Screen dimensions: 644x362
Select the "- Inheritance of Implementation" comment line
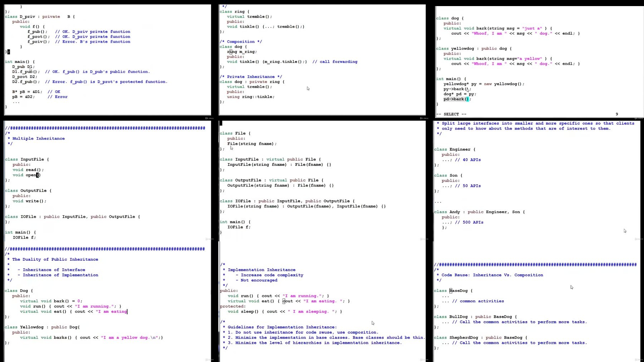58,275
